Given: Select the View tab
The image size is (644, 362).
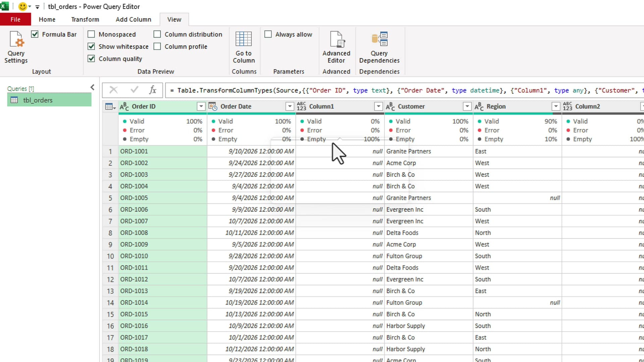Looking at the screenshot, I should pyautogui.click(x=174, y=19).
